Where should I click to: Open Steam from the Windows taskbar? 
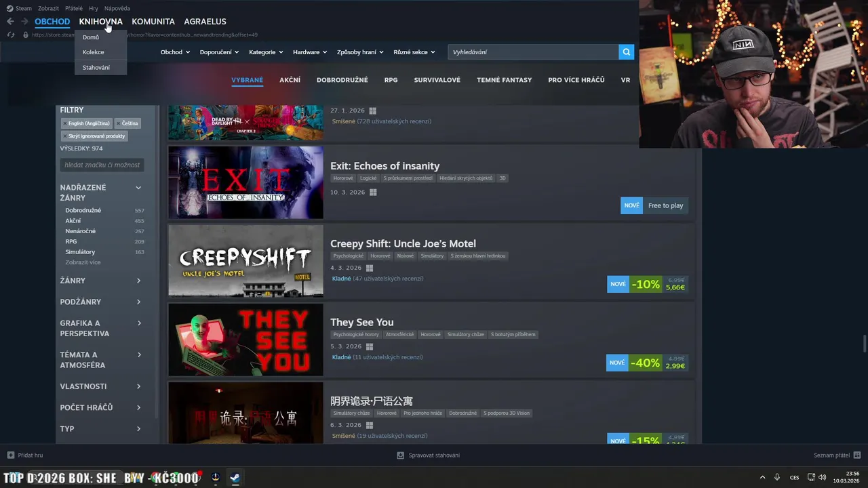(234, 477)
